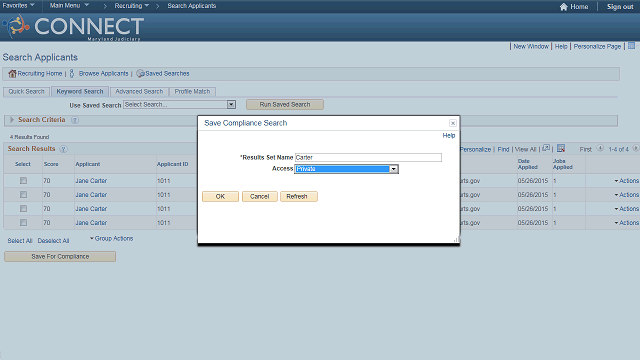
Task: Tick the fourth Jane Carter row checkbox
Action: click(x=23, y=222)
